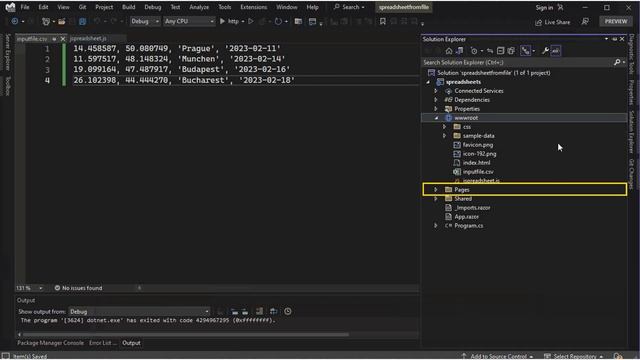Open Properties using the wrench icon
The image size is (640, 360).
pos(545,51)
